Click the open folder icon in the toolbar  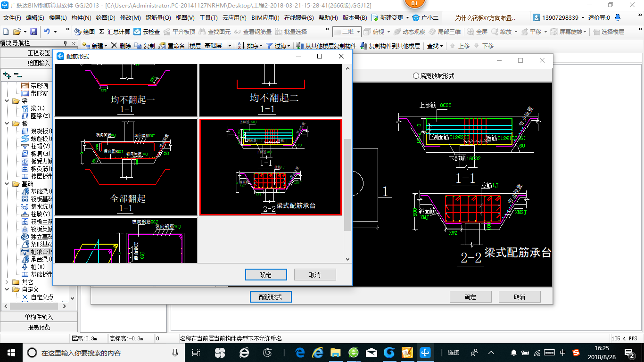click(17, 32)
